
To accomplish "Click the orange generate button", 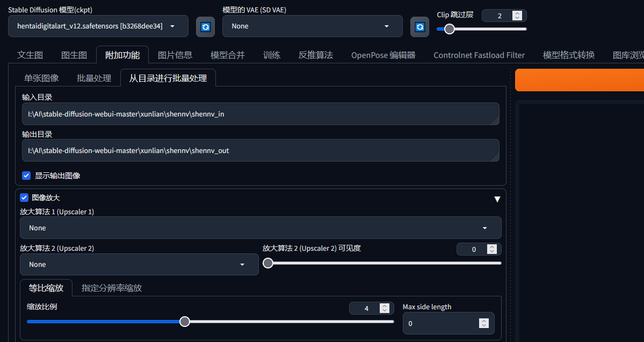I will [x=579, y=80].
